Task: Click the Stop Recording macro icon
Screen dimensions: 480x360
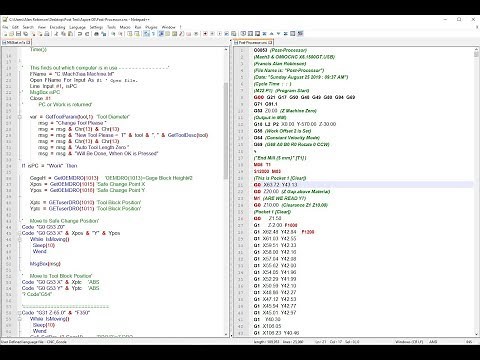Action: (x=212, y=34)
